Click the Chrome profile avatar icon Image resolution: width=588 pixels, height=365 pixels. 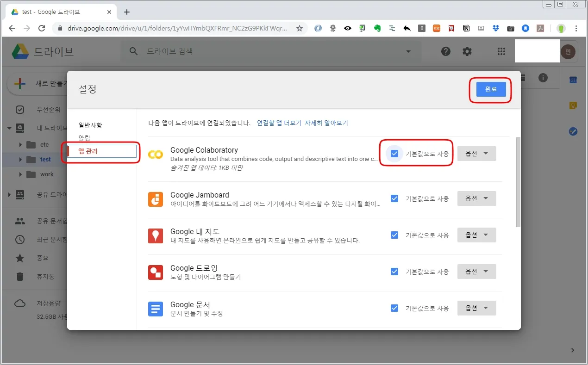point(561,28)
